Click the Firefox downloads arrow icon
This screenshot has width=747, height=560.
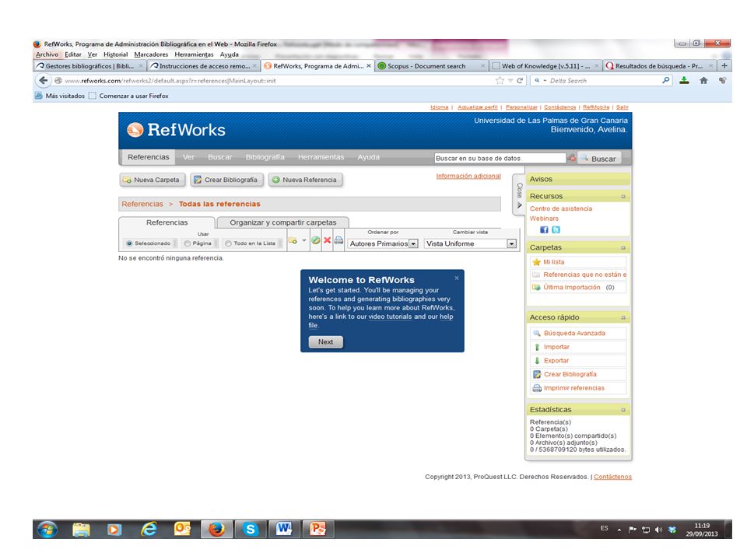coord(684,80)
